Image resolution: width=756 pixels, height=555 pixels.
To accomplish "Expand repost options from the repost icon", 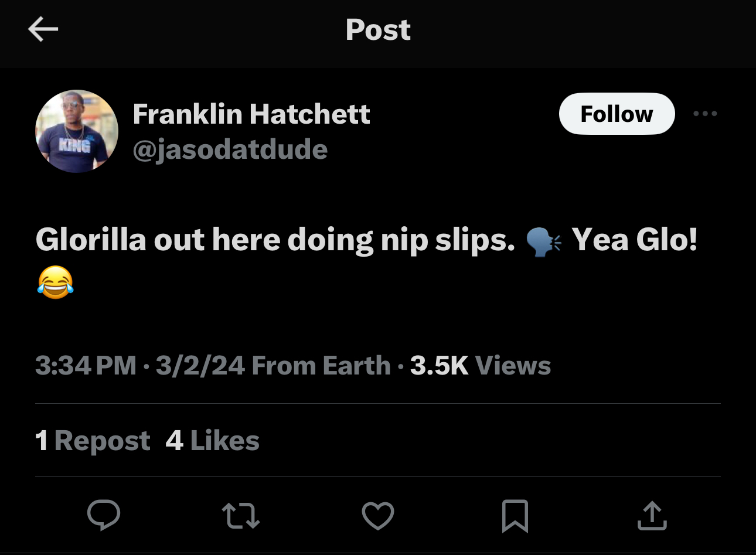I will point(240,515).
